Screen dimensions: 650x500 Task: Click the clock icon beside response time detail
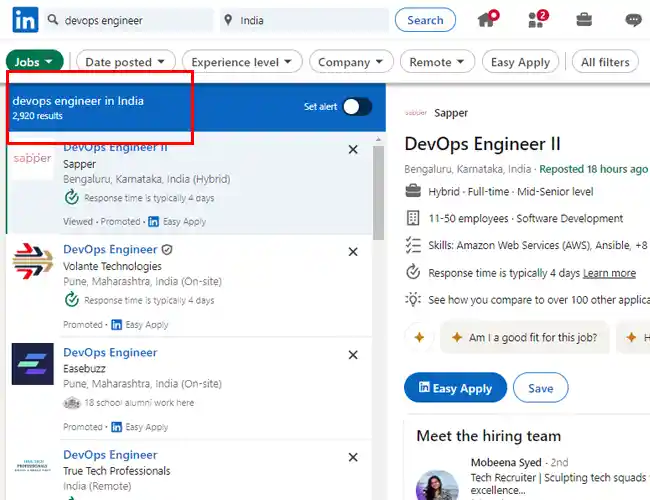[x=413, y=272]
